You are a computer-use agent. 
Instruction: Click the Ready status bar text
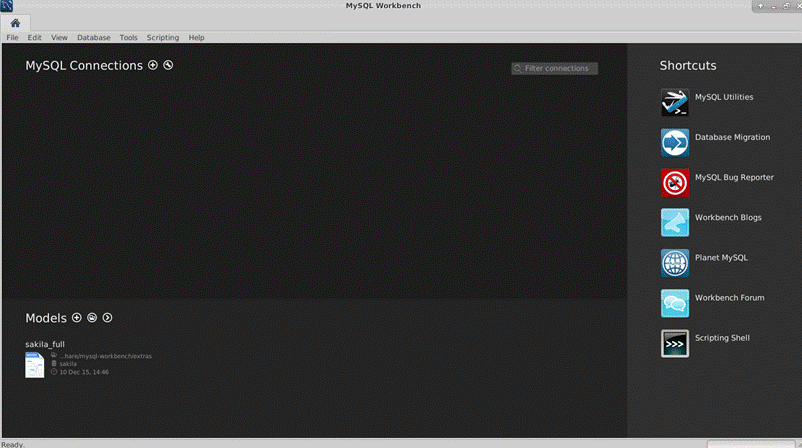pos(13,444)
